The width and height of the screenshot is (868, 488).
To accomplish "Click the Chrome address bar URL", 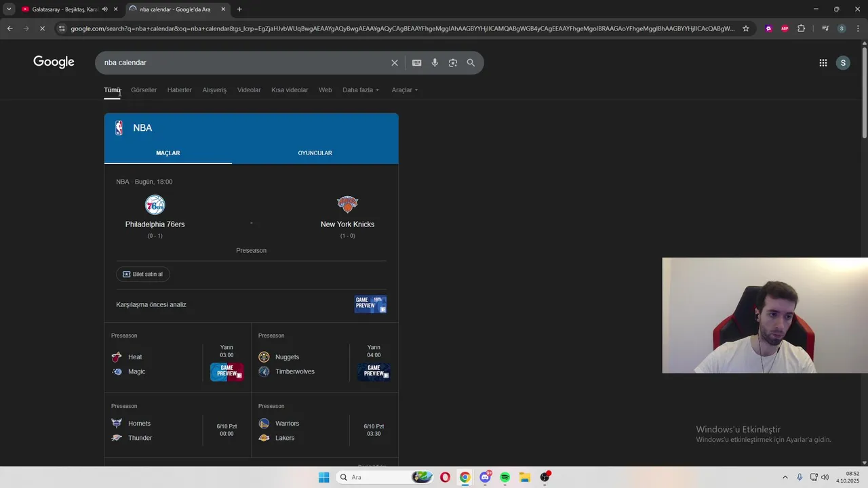I will click(x=403, y=28).
